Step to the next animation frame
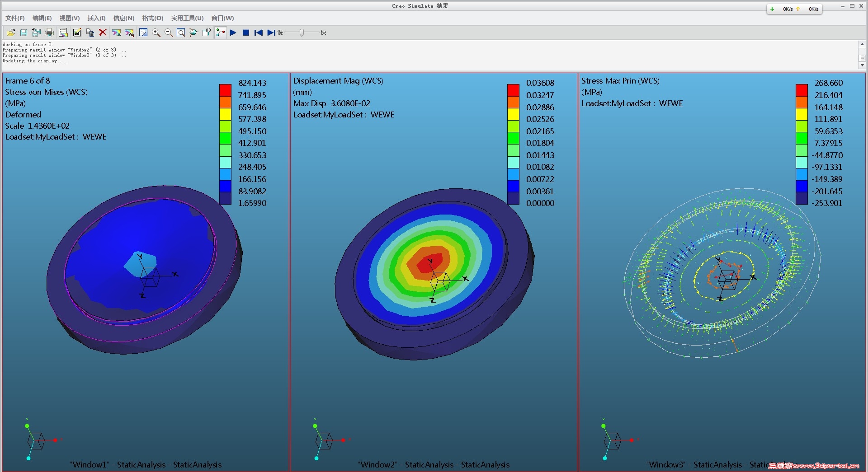 click(x=271, y=33)
